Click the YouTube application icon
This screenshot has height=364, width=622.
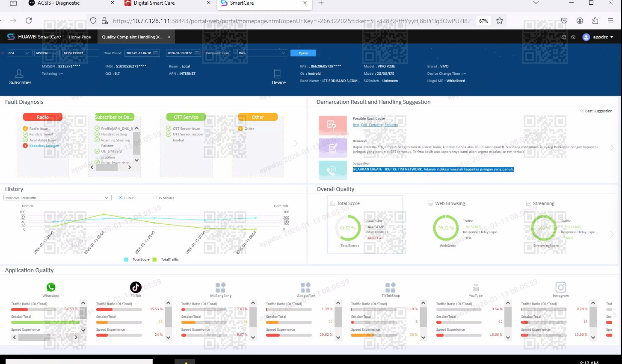pyautogui.click(x=475, y=288)
